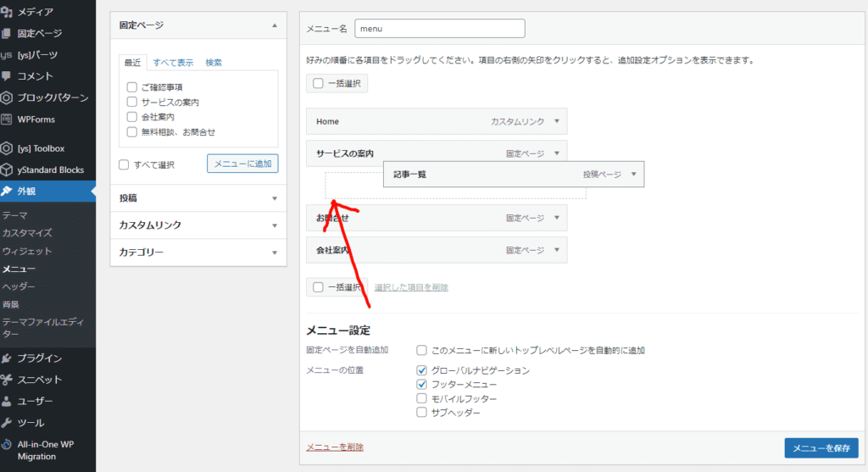Click the メニューに追加 button

(x=242, y=164)
